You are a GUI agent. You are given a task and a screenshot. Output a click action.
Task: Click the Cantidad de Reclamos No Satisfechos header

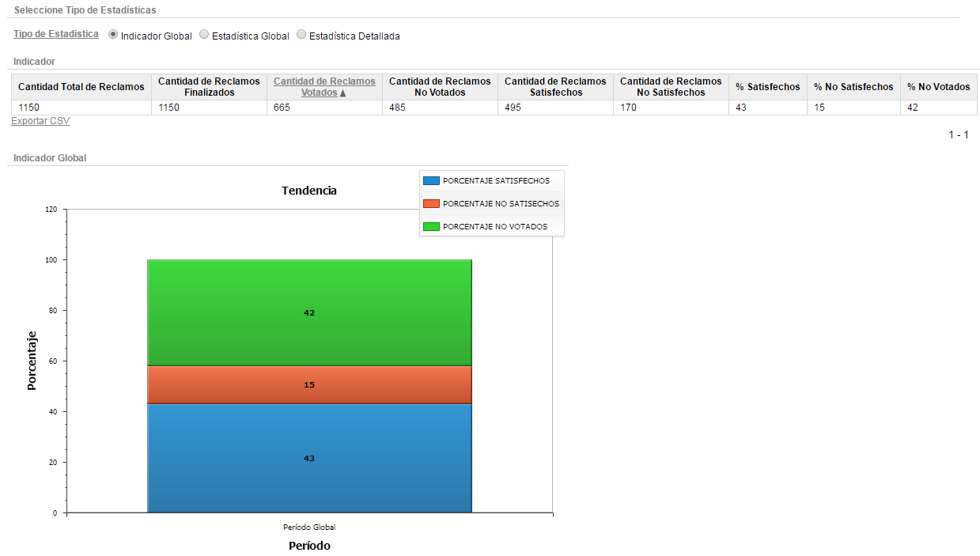coord(671,87)
